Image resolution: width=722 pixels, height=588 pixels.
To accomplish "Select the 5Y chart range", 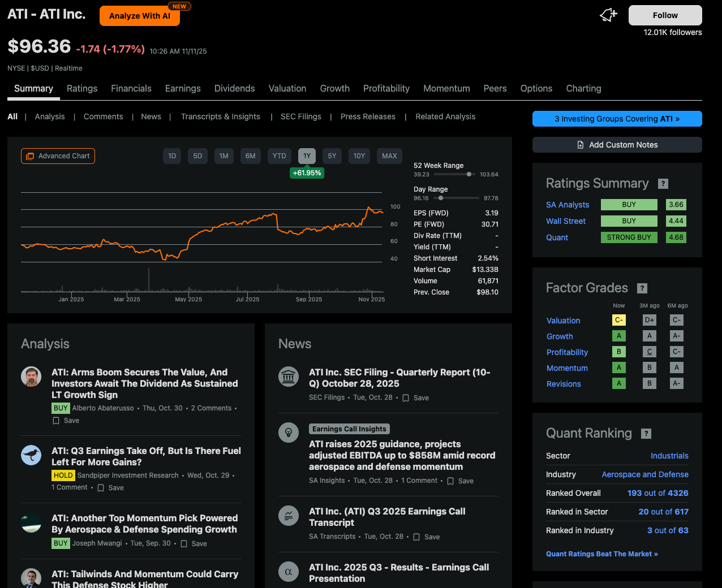I will coord(332,156).
